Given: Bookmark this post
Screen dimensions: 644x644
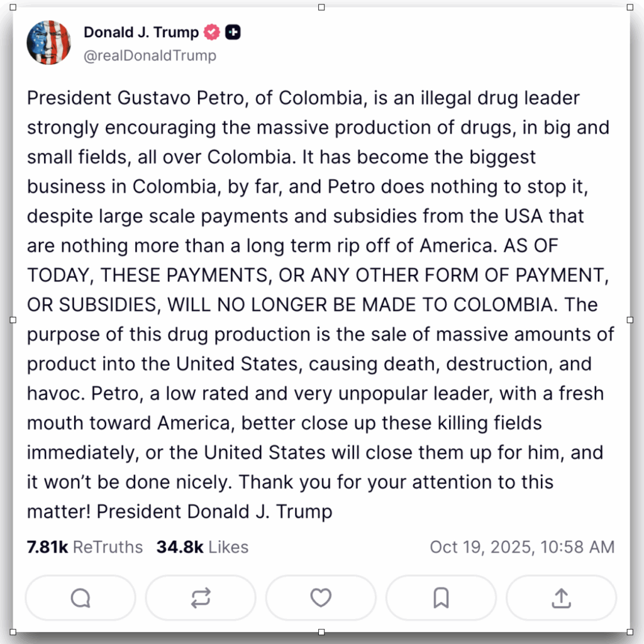Looking at the screenshot, I should pyautogui.click(x=441, y=598).
